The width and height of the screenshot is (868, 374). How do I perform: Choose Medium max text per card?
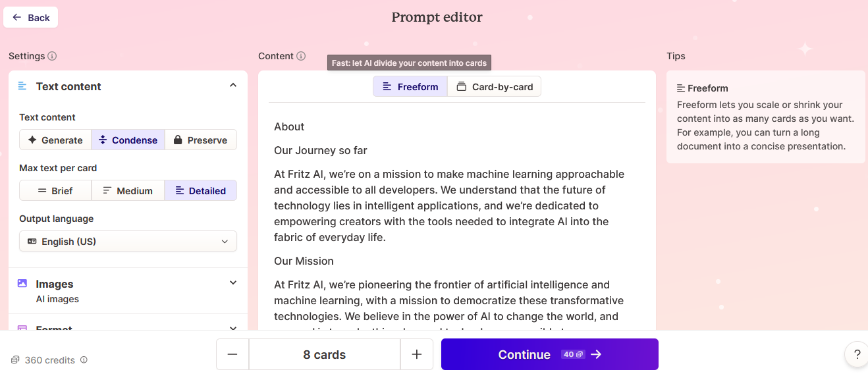coord(128,190)
